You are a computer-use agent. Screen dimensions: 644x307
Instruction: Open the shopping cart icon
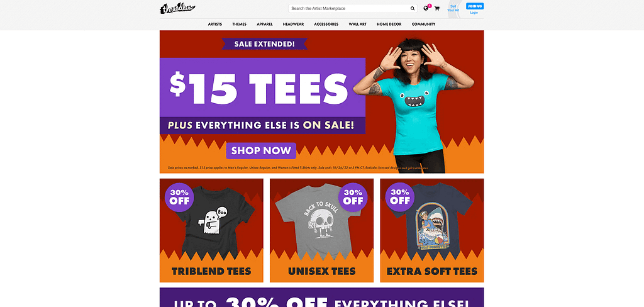[436, 8]
